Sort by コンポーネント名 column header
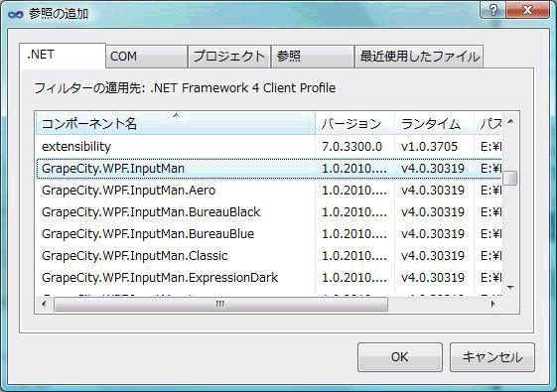Image resolution: width=557 pixels, height=392 pixels. point(176,124)
